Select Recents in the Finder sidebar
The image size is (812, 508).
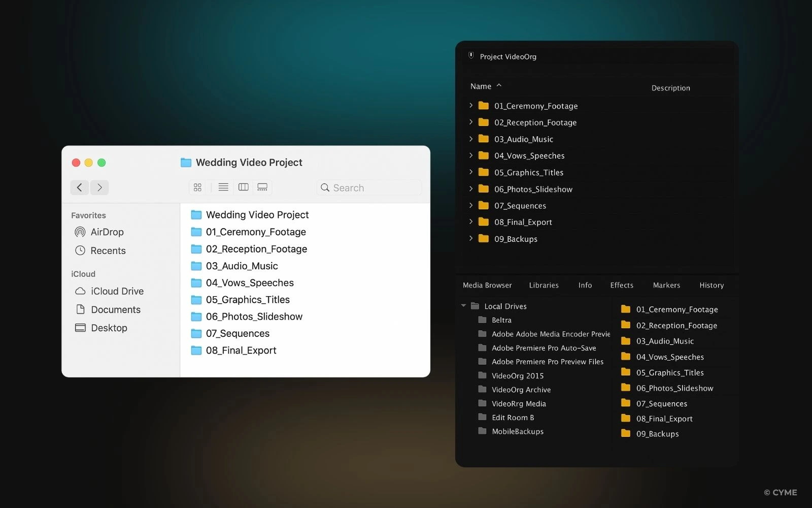108,250
